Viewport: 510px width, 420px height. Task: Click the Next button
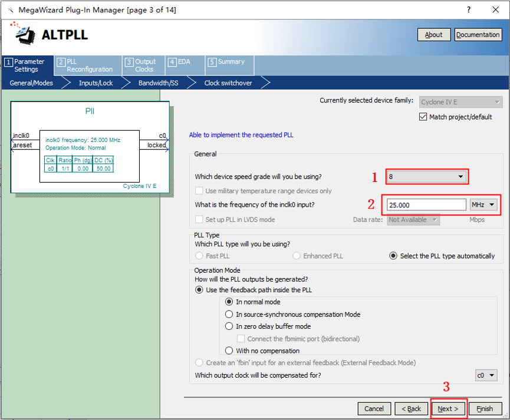pos(448,409)
